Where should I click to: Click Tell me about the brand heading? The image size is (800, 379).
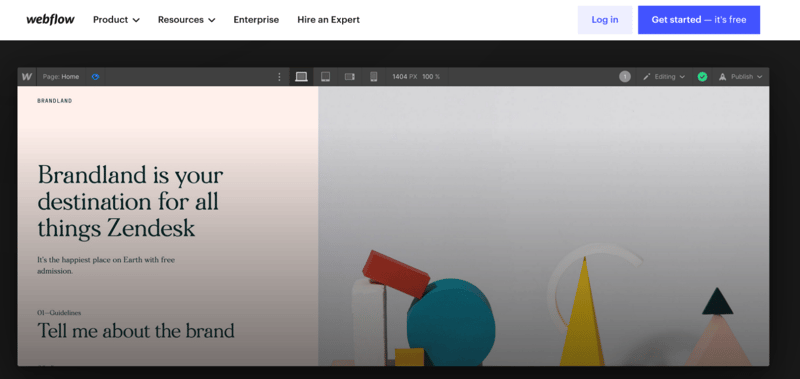(x=136, y=331)
